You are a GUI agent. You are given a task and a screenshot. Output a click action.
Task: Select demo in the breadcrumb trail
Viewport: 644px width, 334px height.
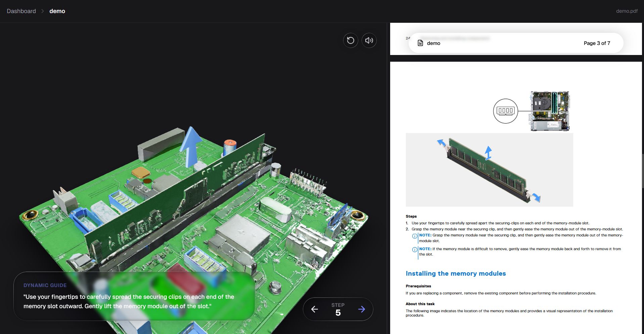click(57, 11)
